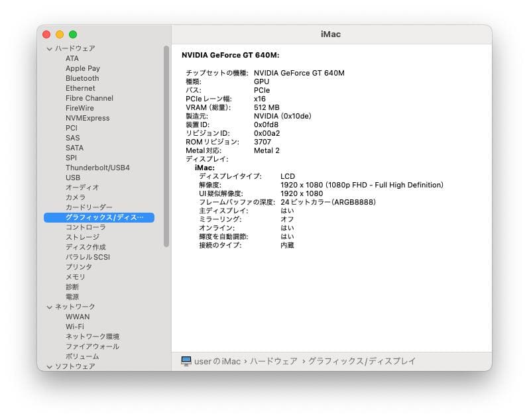Screen dimensions: 529x420
Task: Select プリンタ in the sidebar
Action: (x=79, y=267)
